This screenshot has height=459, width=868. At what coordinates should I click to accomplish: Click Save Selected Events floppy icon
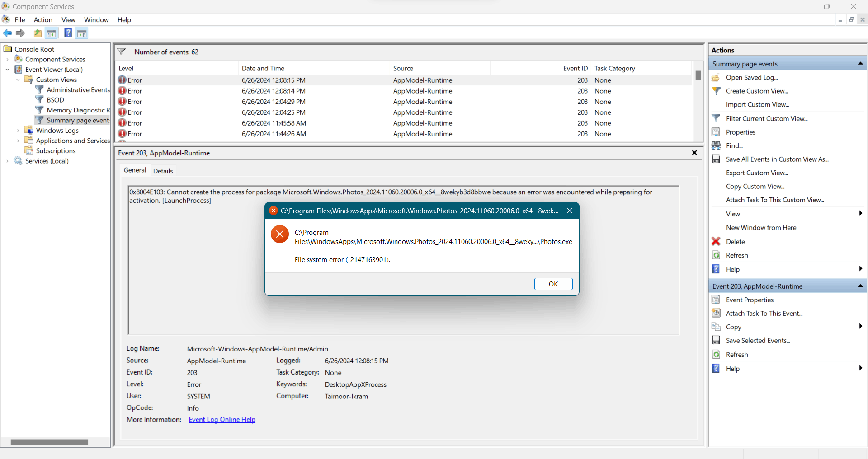click(x=716, y=340)
